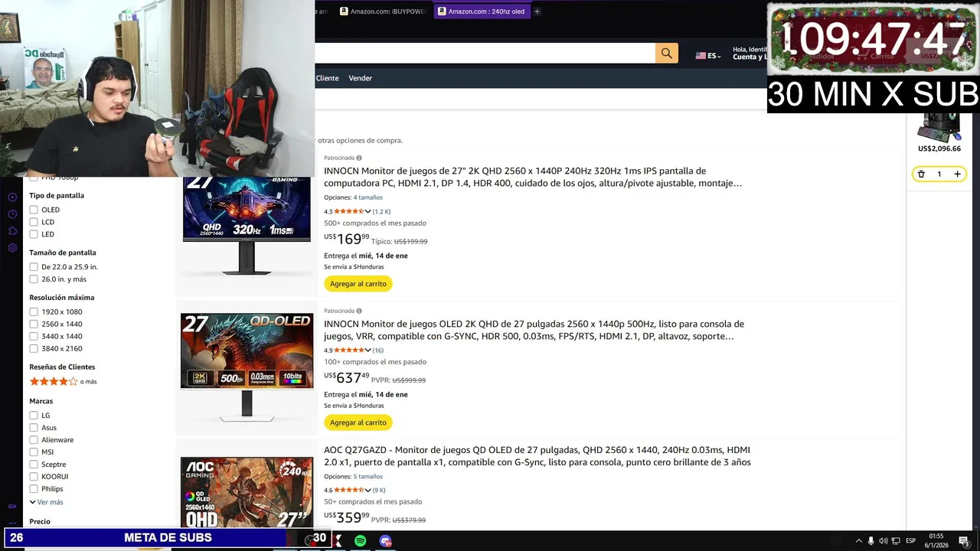Open Extensions cube icon in Opera sidebar
980x551 pixels.
click(x=12, y=231)
